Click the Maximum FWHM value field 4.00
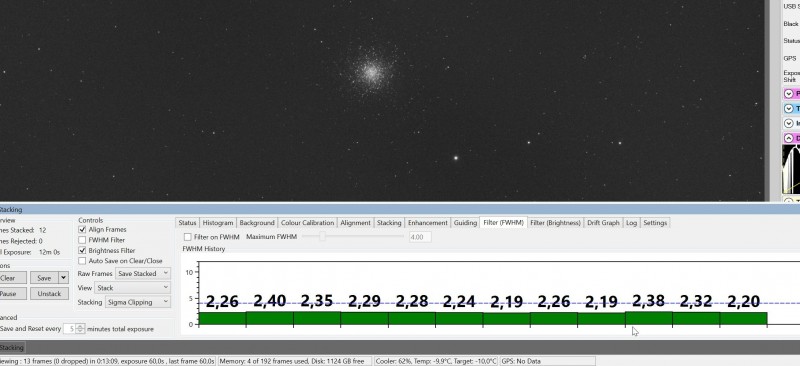 click(x=420, y=237)
